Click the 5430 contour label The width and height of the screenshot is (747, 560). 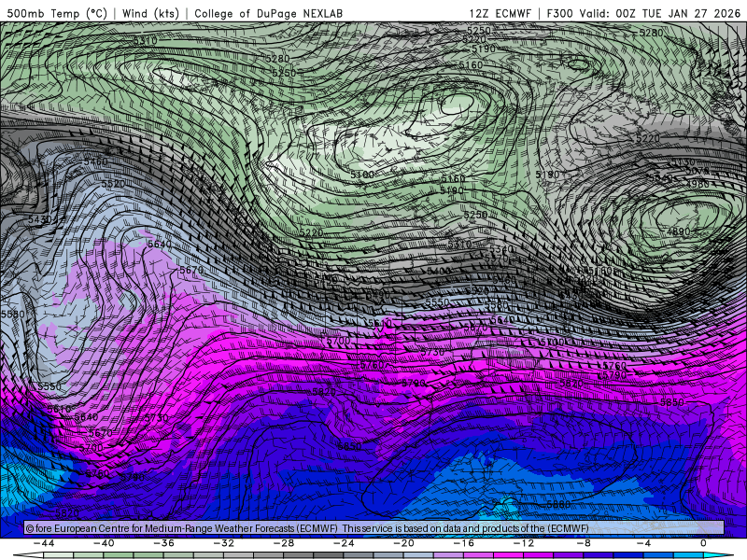39,220
